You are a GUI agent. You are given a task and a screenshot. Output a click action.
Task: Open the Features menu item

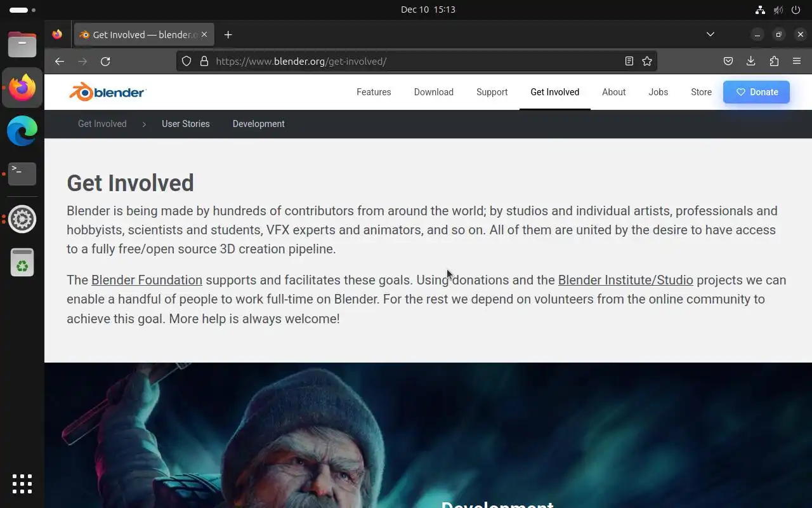tap(374, 92)
